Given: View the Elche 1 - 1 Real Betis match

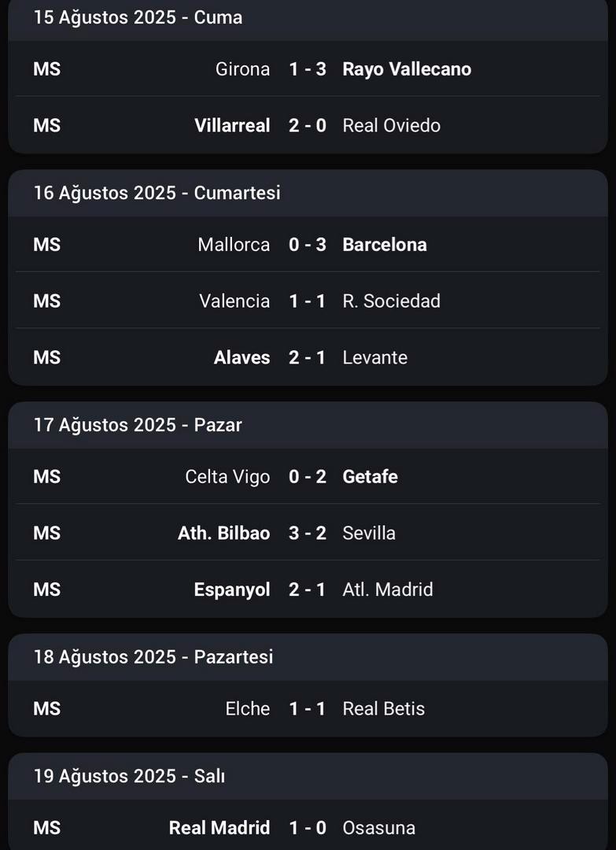Looking at the screenshot, I should tap(308, 708).
